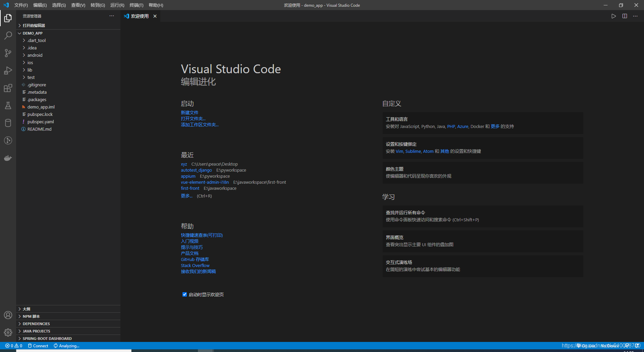The height and width of the screenshot is (352, 644).
Task: Collapse the DEMO_APP folder root
Action: (x=68, y=33)
